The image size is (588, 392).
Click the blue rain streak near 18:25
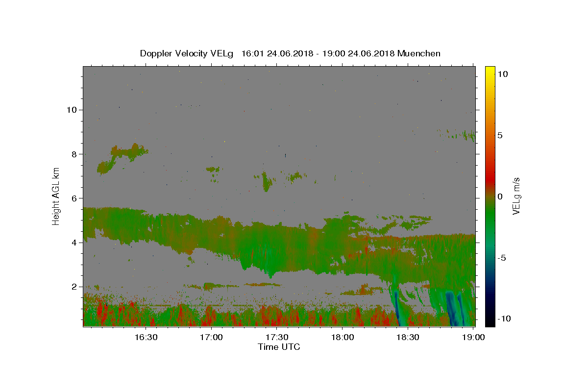click(x=398, y=309)
